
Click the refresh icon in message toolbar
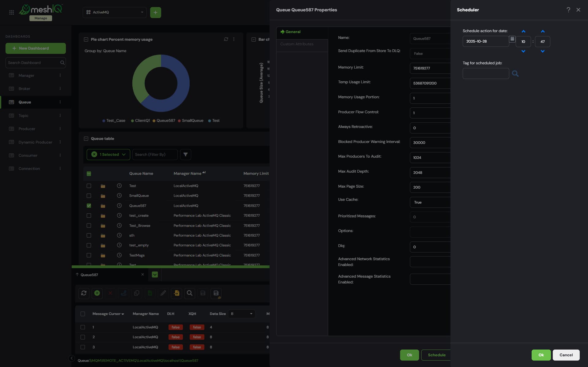point(84,293)
